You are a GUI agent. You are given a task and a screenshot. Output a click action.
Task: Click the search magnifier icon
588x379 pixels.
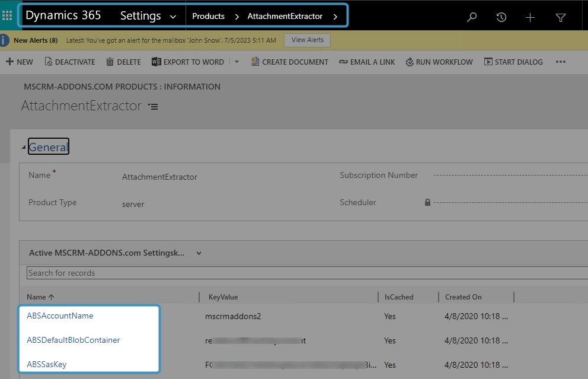pyautogui.click(x=472, y=17)
